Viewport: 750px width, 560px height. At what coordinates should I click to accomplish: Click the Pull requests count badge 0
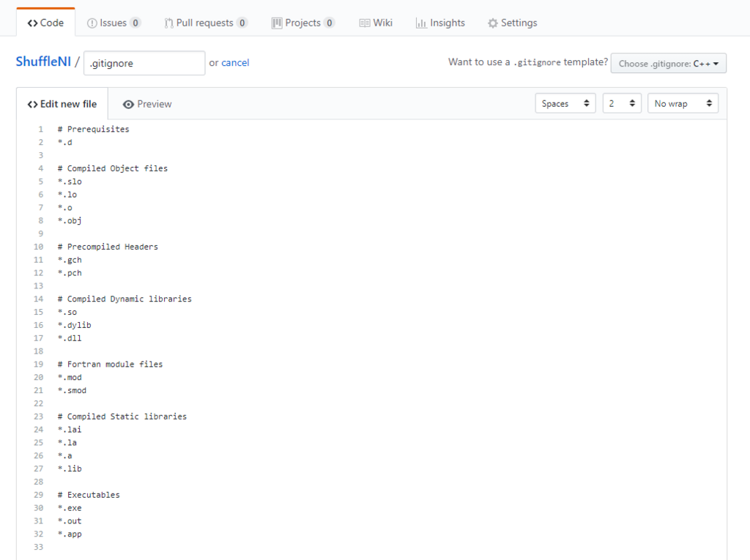point(242,23)
